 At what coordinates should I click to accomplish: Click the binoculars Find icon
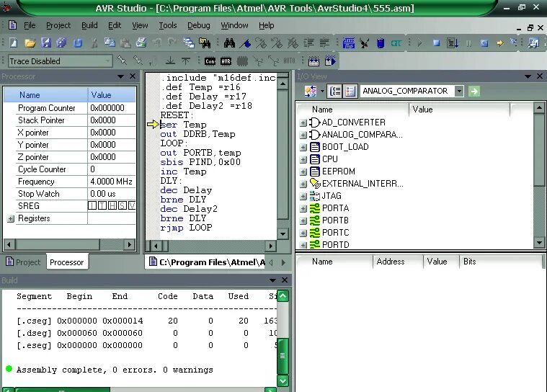[x=229, y=43]
